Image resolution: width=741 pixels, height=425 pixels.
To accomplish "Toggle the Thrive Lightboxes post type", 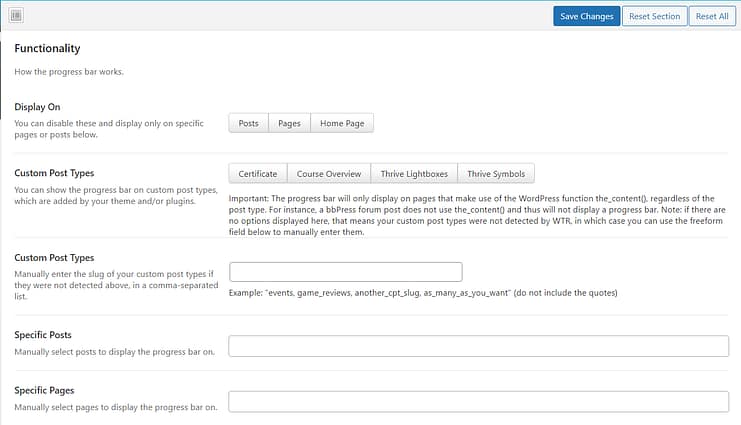I will 414,173.
